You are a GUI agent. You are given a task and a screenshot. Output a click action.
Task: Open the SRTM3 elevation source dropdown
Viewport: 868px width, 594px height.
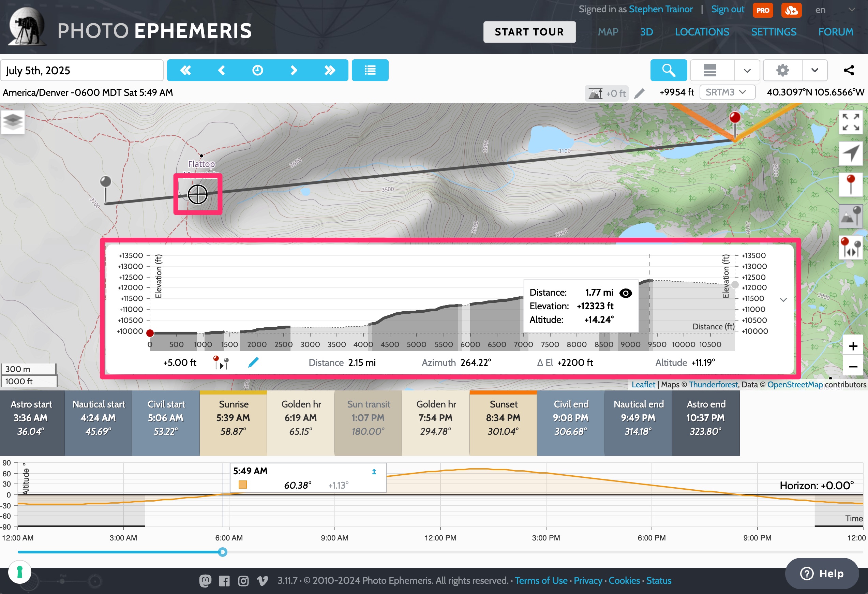[x=727, y=92]
